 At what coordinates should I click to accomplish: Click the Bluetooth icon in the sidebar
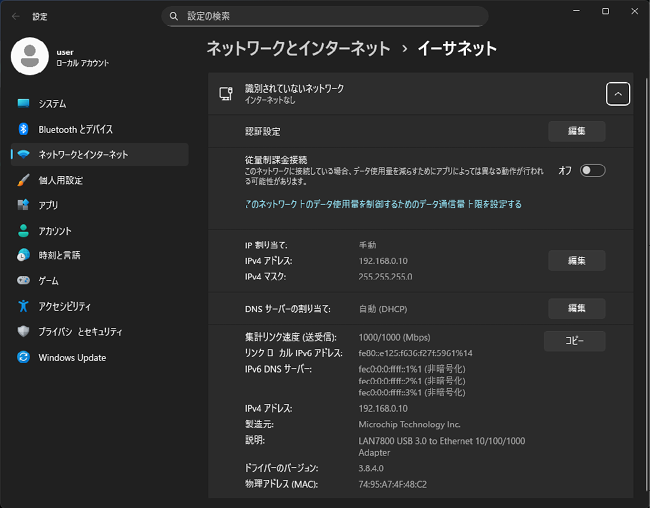coord(23,129)
